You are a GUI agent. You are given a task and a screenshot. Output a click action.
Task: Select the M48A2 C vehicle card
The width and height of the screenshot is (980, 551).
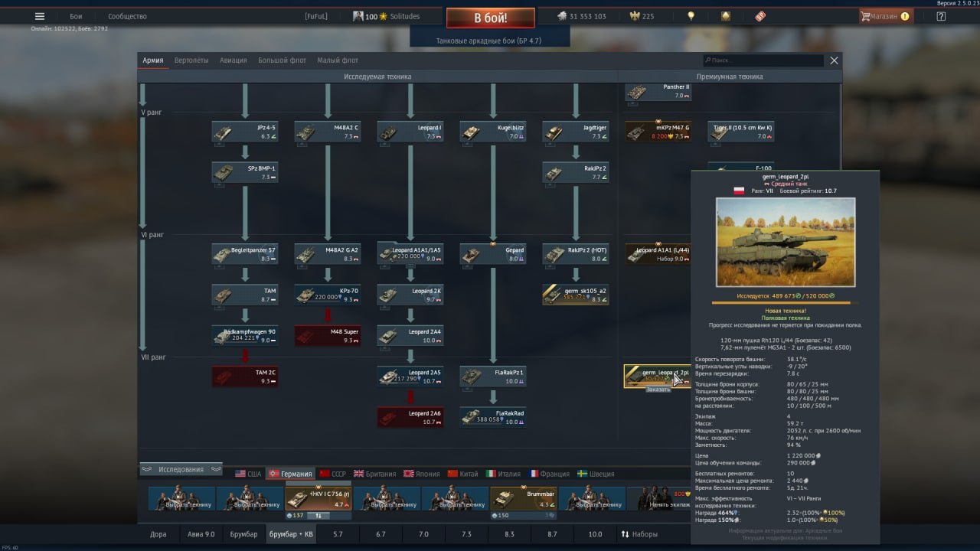click(328, 132)
